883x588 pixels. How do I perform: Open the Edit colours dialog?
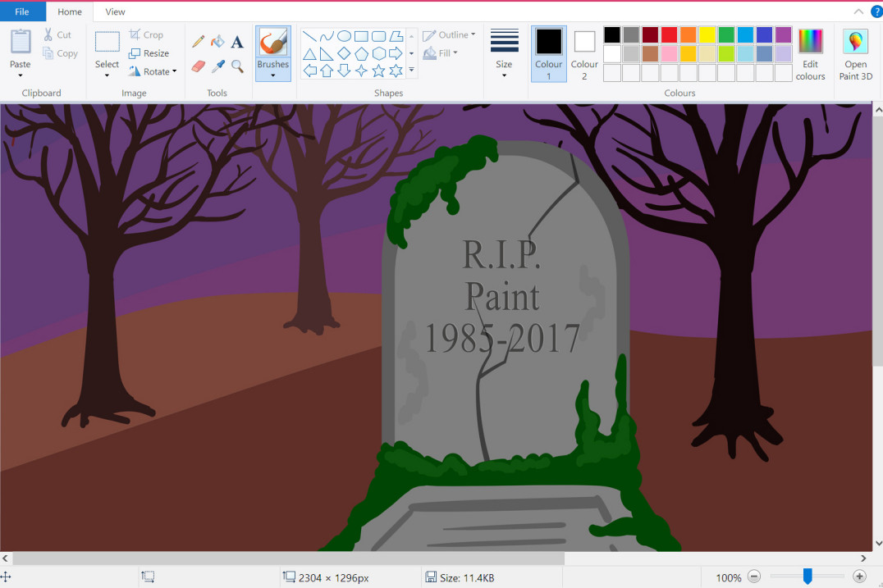pyautogui.click(x=810, y=55)
